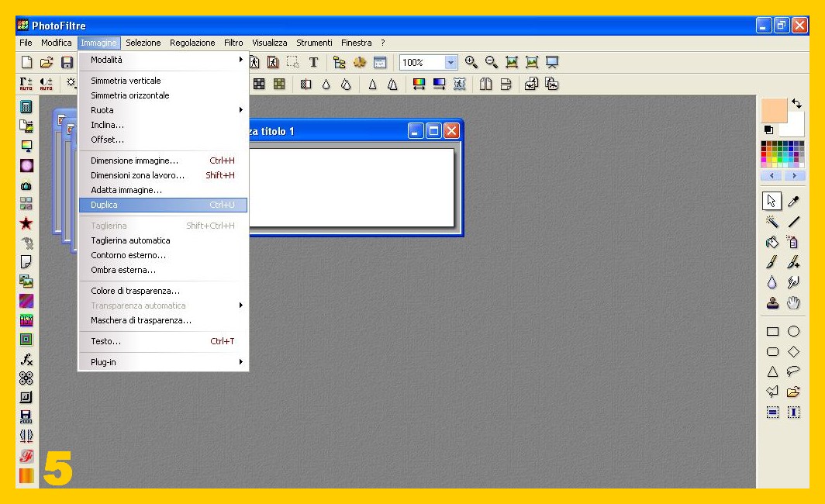Expand the Modalità submenu

[x=163, y=60]
